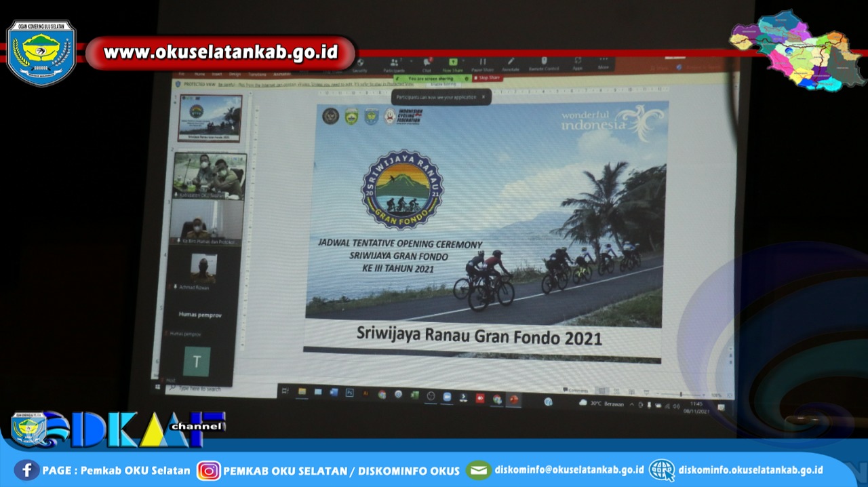Select the first slide thumbnail
The image size is (868, 487).
(210, 118)
